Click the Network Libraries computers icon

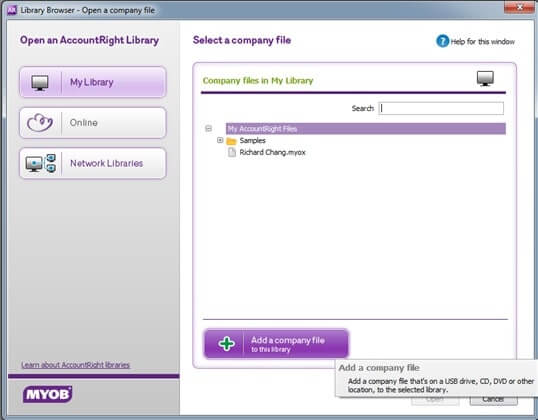40,163
